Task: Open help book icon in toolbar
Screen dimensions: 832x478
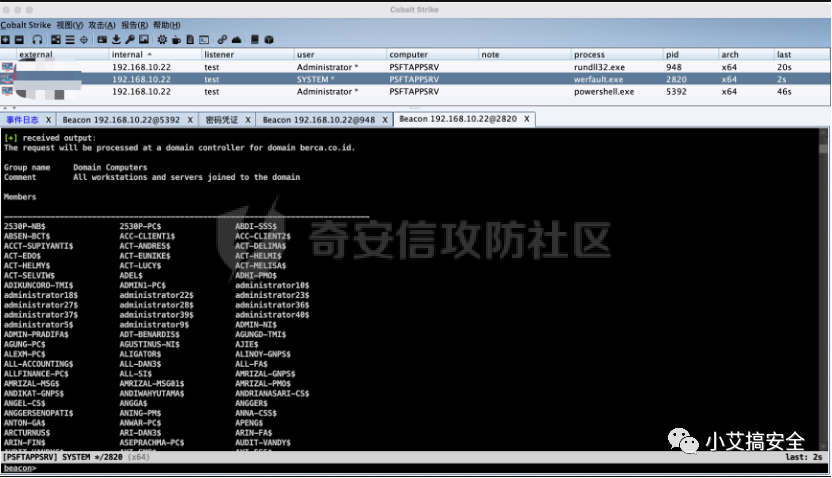Action: coord(255,40)
